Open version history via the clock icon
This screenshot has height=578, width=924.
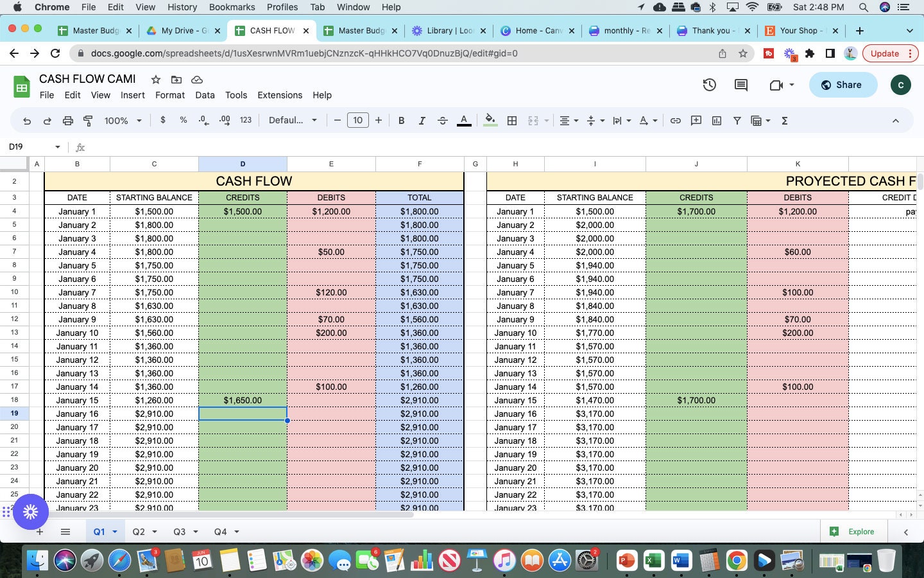(x=710, y=85)
